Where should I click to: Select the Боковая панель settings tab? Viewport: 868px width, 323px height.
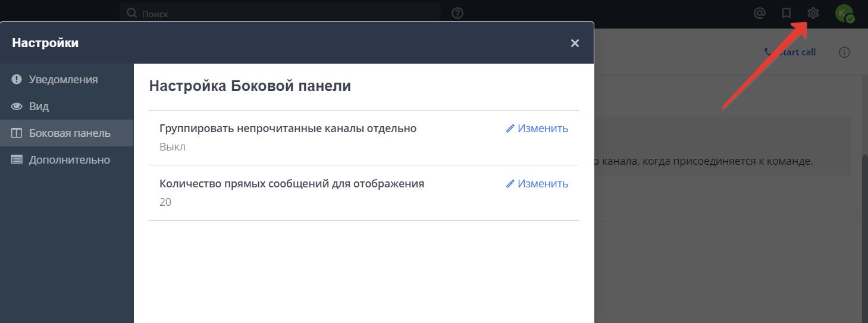67,133
